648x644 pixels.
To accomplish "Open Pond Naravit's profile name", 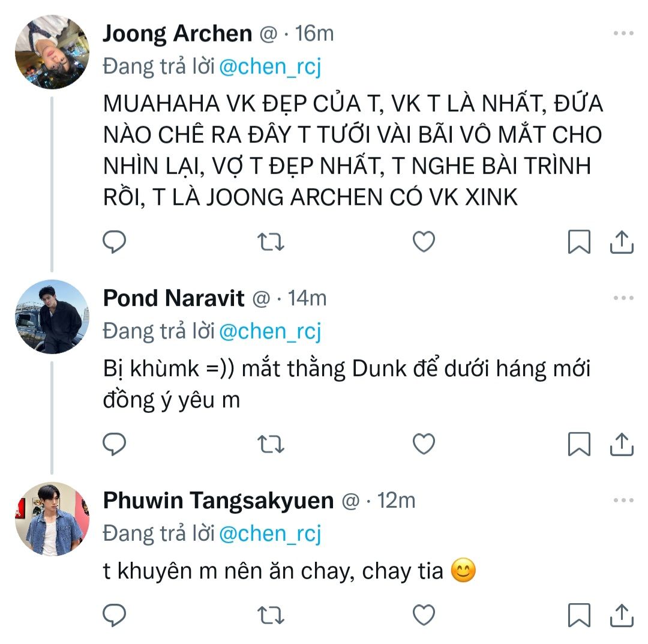I will pos(174,298).
